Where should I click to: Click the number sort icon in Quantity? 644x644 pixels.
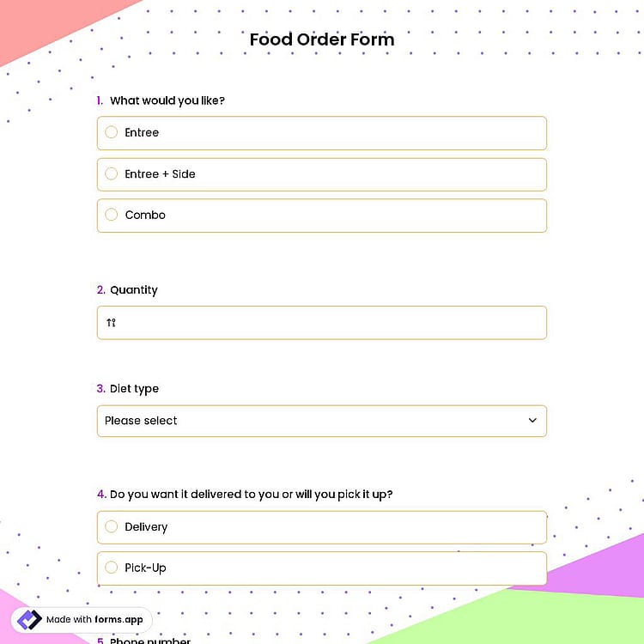[x=111, y=322]
